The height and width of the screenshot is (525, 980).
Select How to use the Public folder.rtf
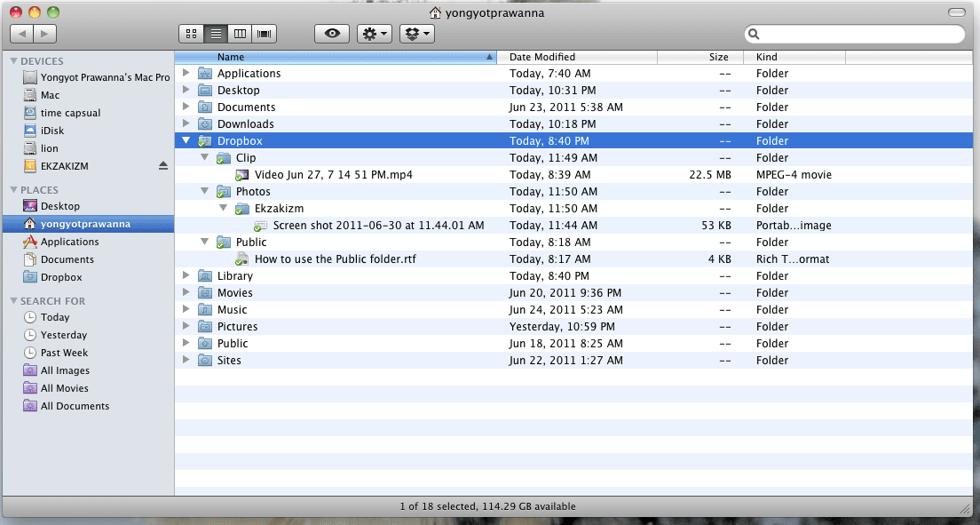(335, 259)
